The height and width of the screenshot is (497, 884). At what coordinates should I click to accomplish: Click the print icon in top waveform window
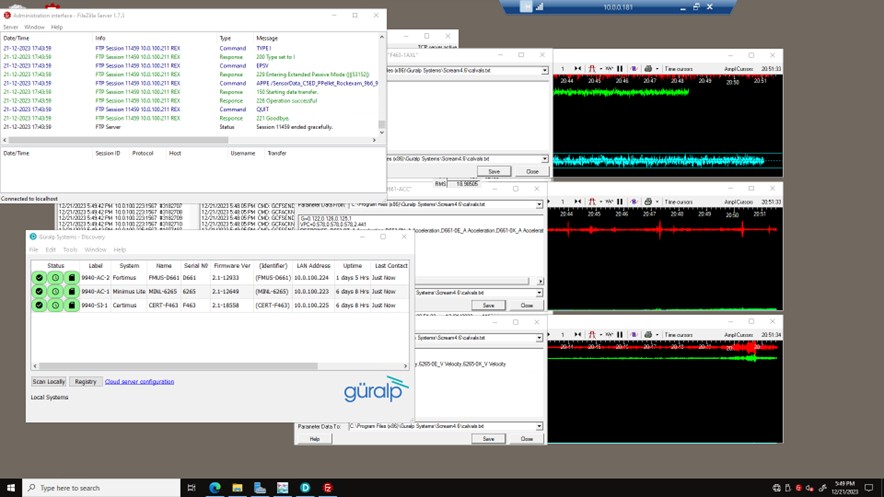[646, 69]
